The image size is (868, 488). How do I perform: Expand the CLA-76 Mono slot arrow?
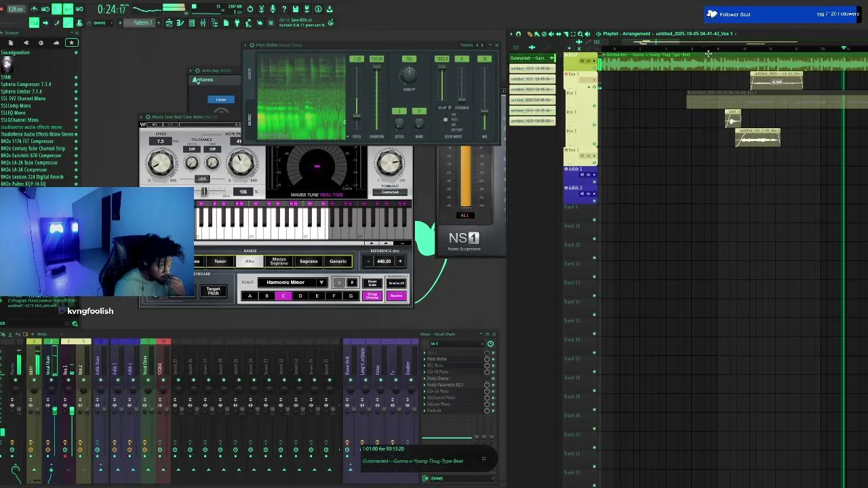pos(425,372)
